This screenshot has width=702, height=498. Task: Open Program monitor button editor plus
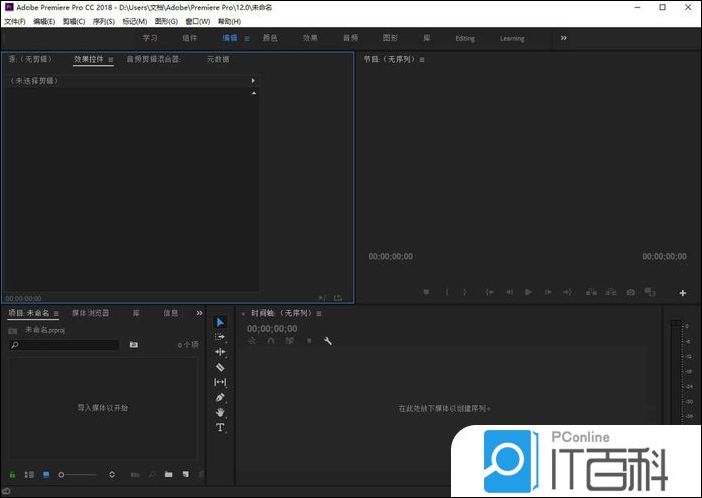click(683, 293)
